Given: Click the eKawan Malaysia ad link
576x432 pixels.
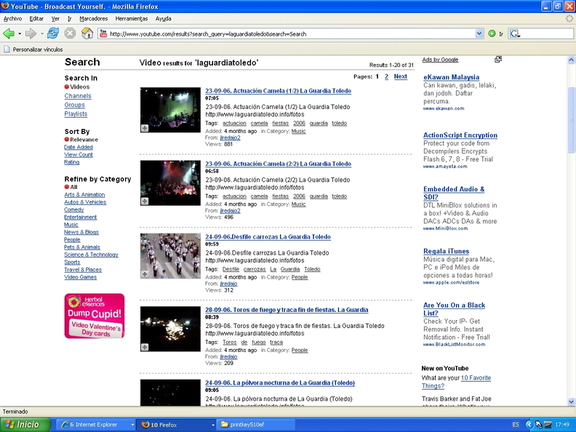Looking at the screenshot, I should click(451, 77).
